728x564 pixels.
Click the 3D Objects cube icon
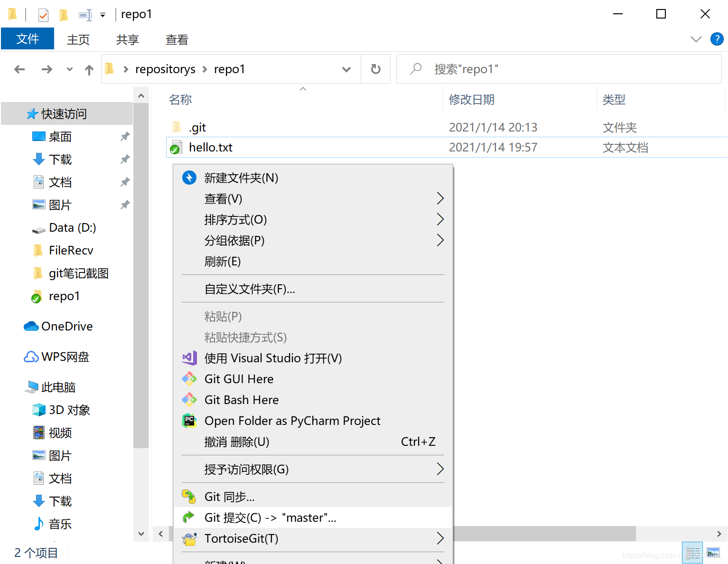click(38, 410)
